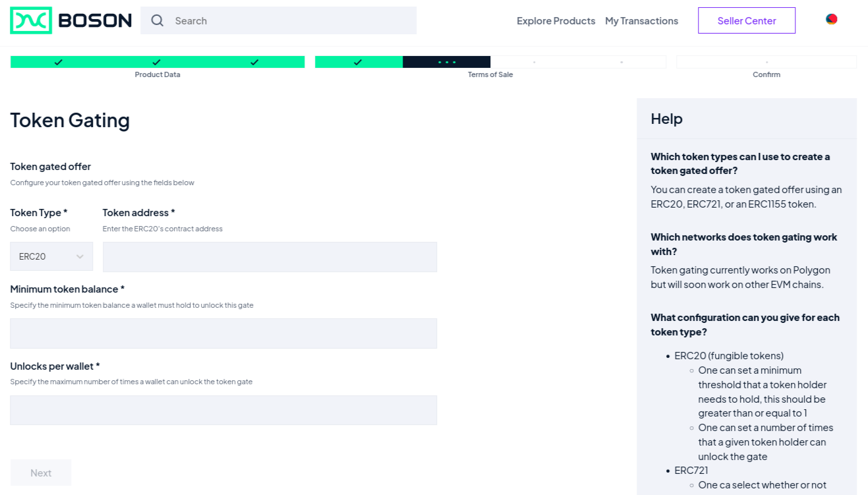The height and width of the screenshot is (495, 868).
Task: Click the Boson logo
Action: (69, 20)
